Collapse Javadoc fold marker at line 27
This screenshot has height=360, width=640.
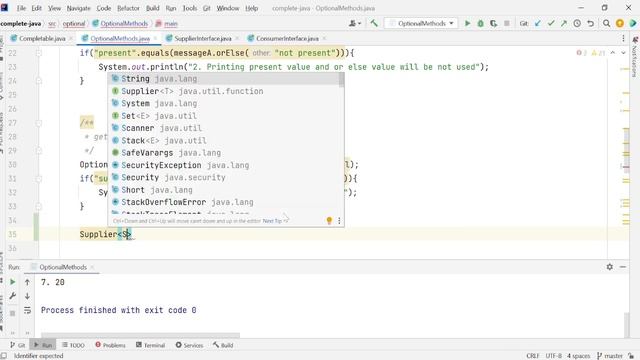[39, 123]
